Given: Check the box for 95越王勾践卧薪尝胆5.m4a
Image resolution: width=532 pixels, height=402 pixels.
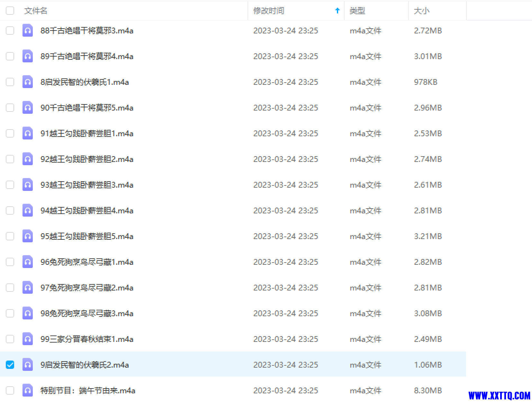Looking at the screenshot, I should point(10,236).
